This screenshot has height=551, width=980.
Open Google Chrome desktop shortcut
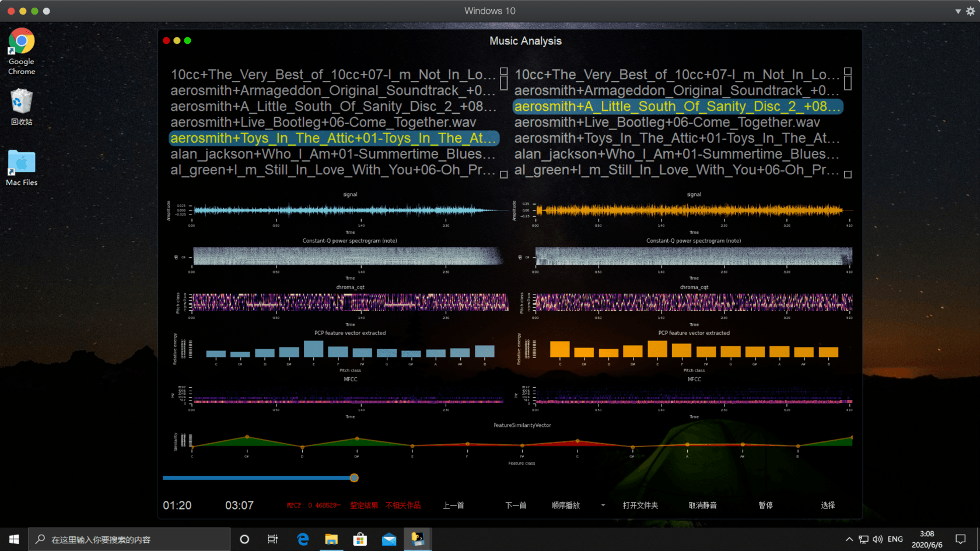22,51
